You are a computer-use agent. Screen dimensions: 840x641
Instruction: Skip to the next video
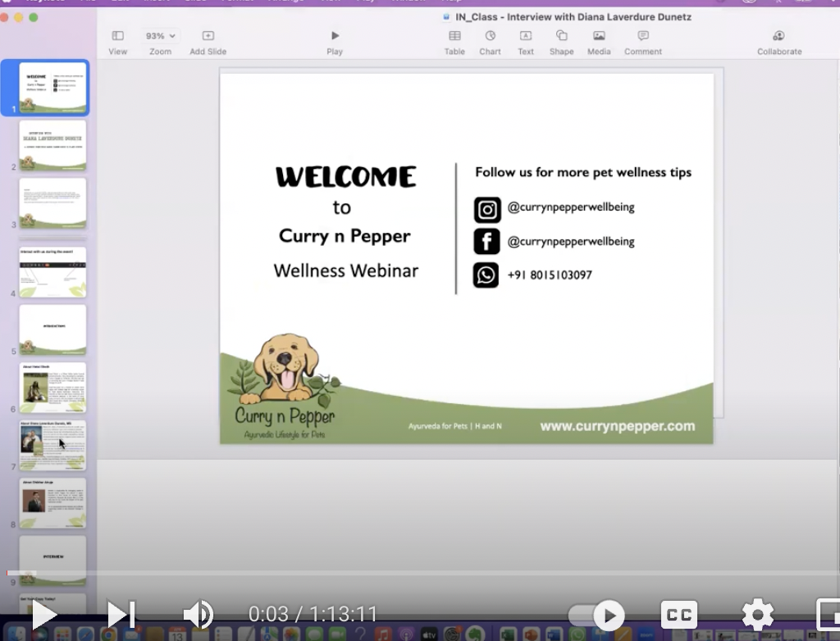click(121, 615)
